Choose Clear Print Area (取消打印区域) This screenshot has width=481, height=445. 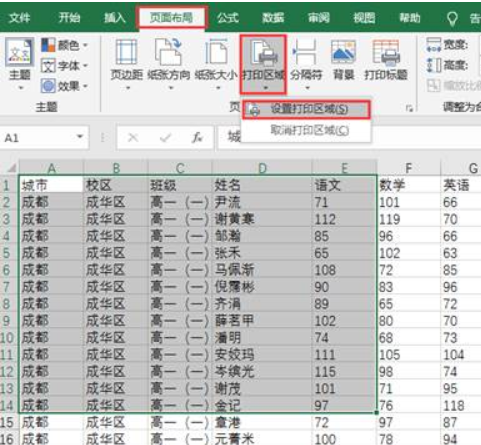pyautogui.click(x=306, y=130)
